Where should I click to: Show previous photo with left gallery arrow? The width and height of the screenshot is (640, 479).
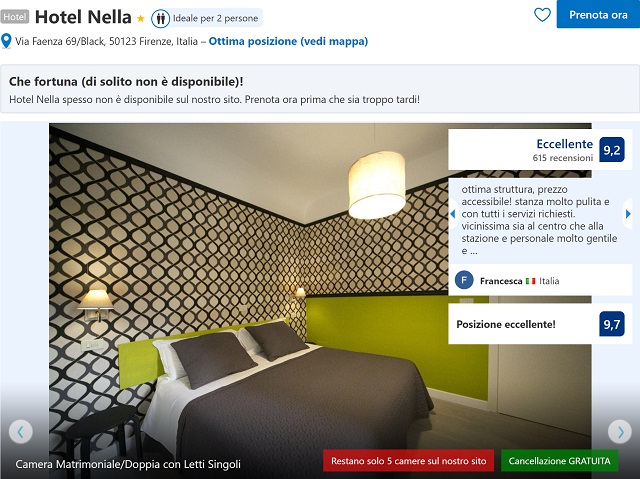(x=20, y=432)
